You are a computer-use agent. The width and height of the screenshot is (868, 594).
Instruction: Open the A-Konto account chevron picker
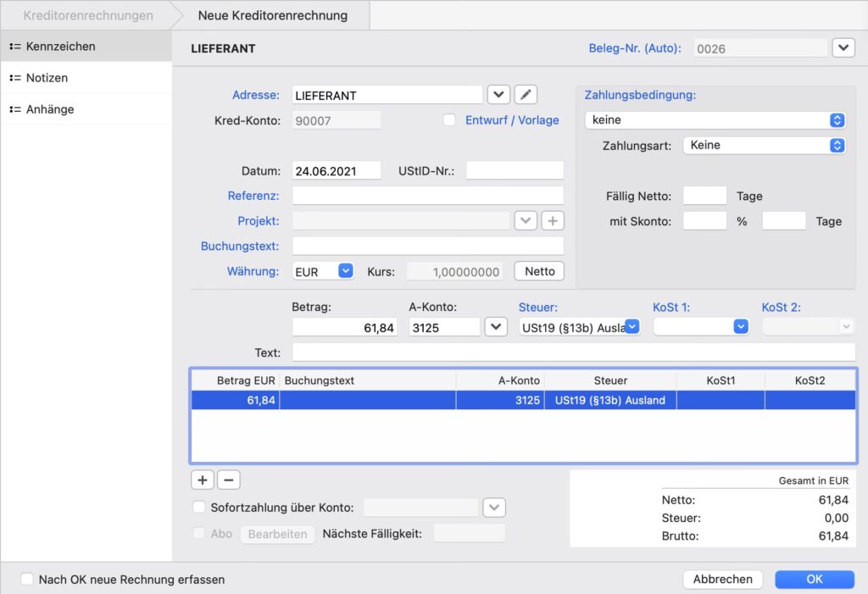coord(496,327)
